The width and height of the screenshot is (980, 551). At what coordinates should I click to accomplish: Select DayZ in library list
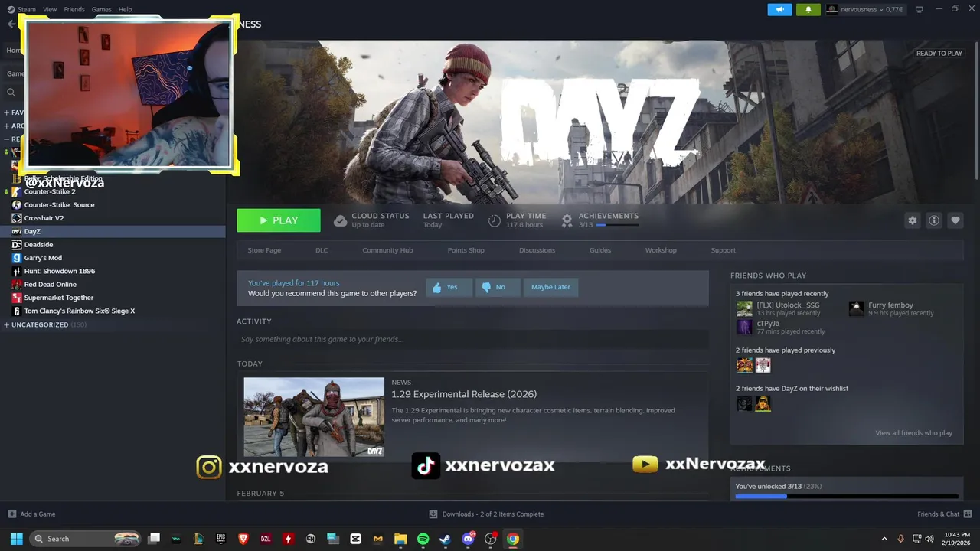[x=113, y=231]
